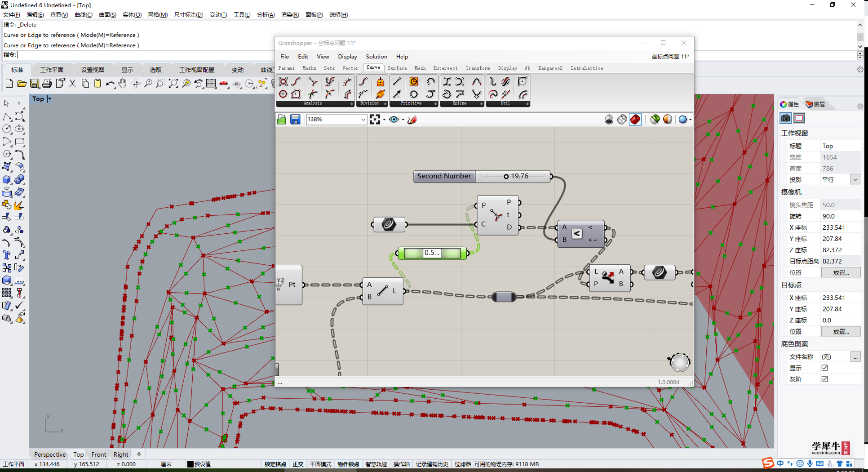Open the 投影 projection dropdown

click(855, 179)
